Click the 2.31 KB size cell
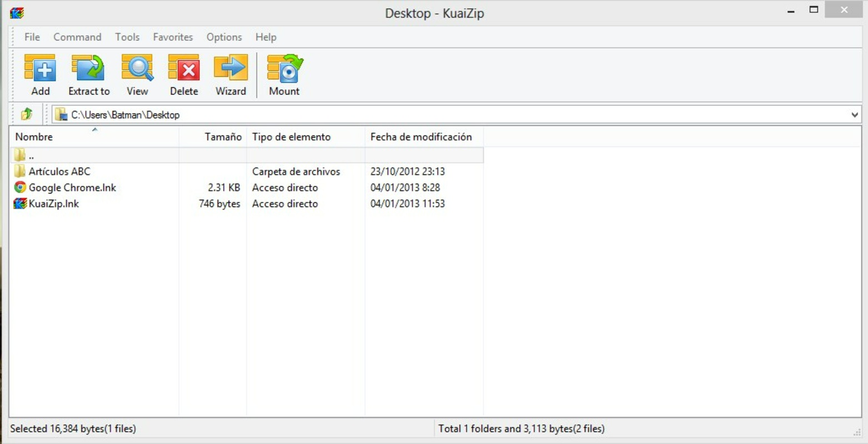The width and height of the screenshot is (868, 444). (224, 188)
